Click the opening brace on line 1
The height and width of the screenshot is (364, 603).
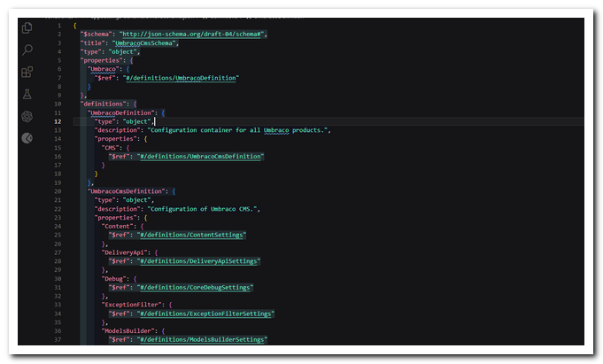75,26
